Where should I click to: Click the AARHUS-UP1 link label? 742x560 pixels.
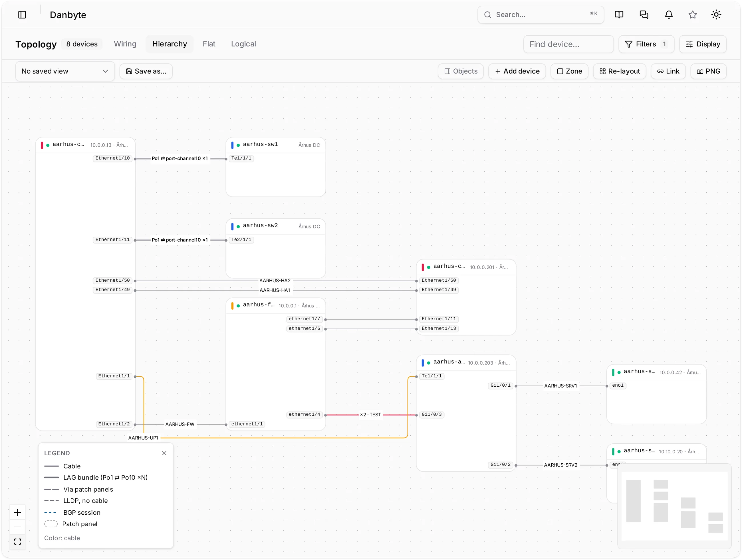(x=143, y=438)
